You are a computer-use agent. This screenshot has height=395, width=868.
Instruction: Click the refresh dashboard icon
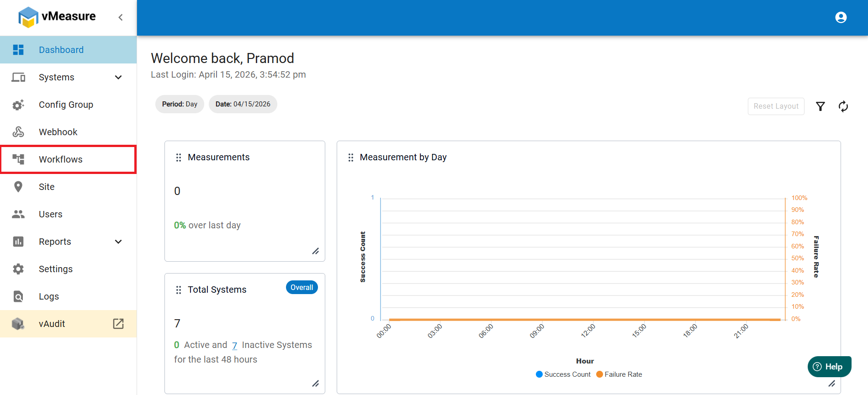843,106
